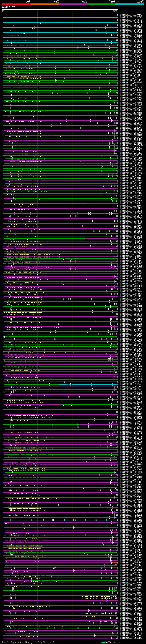
Task: Open the UniRef100_C5V8E8 hit
Action: pyautogui.click(x=131, y=203)
